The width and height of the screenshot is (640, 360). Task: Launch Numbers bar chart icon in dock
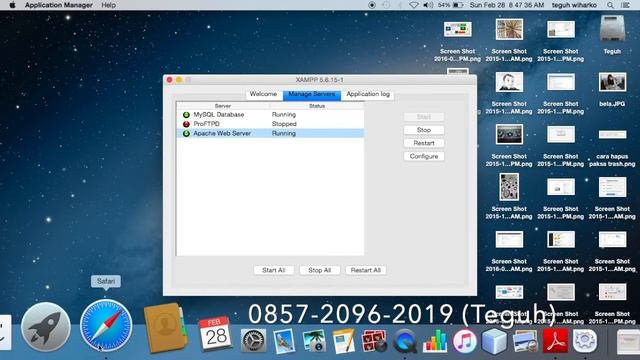[x=435, y=341]
